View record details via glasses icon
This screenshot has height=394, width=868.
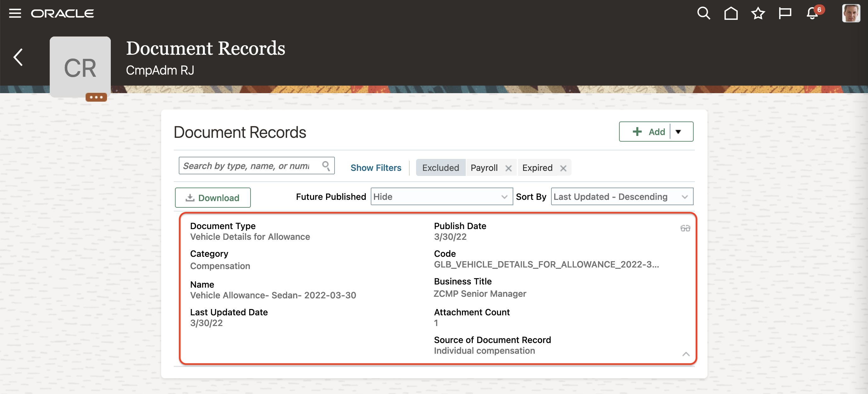click(x=685, y=228)
